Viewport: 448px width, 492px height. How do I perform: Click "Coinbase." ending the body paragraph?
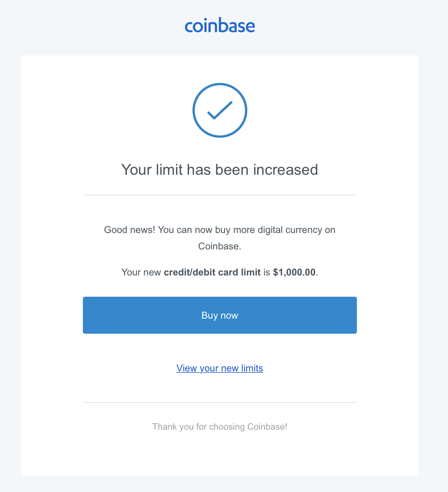coord(220,246)
